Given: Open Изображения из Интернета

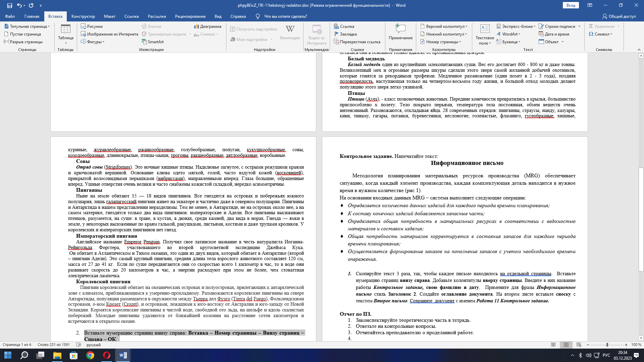Looking at the screenshot, I should (x=109, y=34).
